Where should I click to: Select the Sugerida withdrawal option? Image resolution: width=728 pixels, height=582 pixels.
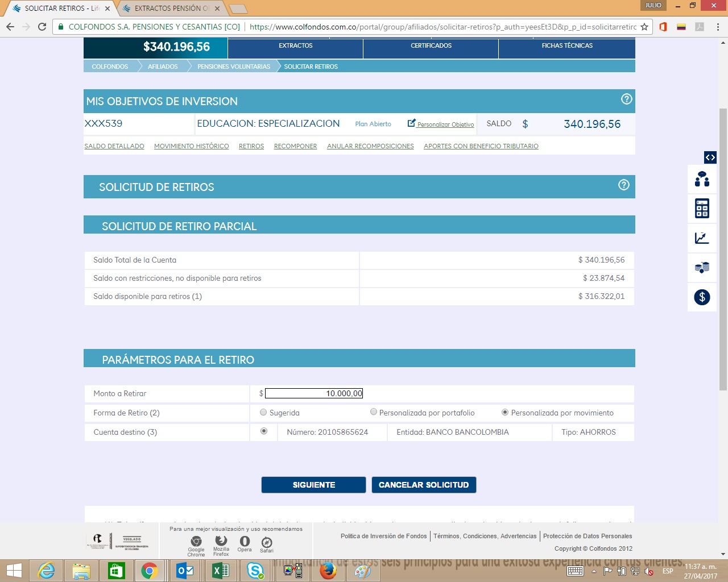[263, 412]
